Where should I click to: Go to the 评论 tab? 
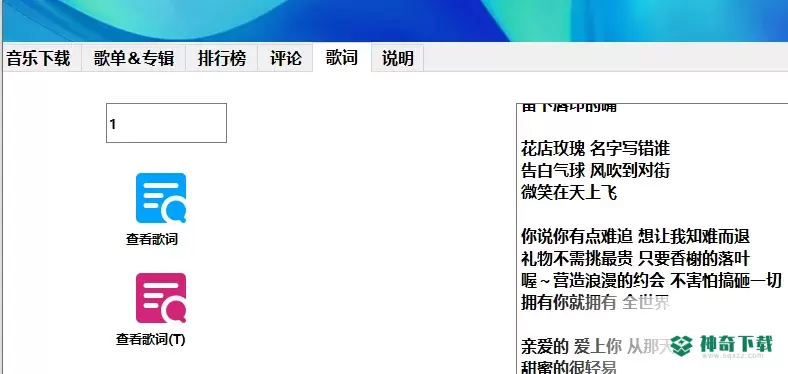(x=285, y=58)
